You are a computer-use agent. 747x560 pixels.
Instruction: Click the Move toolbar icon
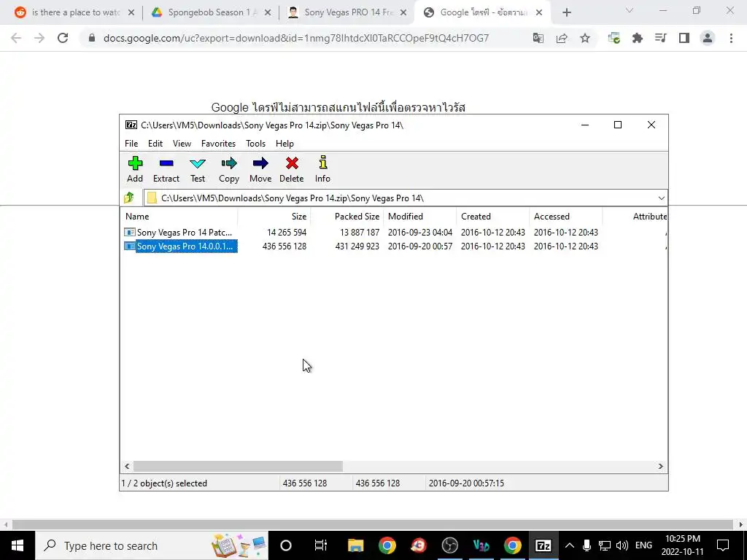tap(260, 163)
